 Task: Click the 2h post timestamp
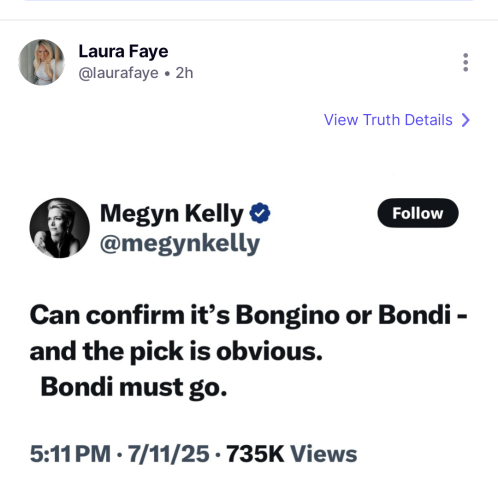pos(184,73)
